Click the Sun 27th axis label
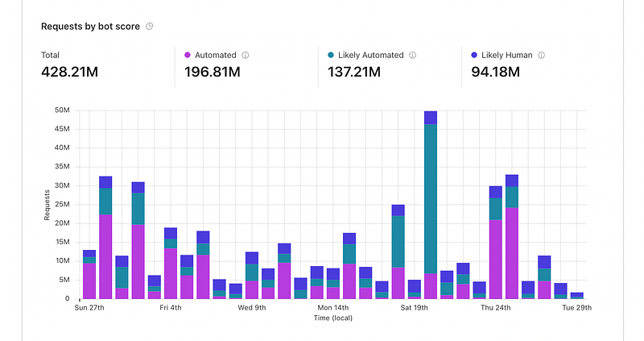 [x=89, y=308]
